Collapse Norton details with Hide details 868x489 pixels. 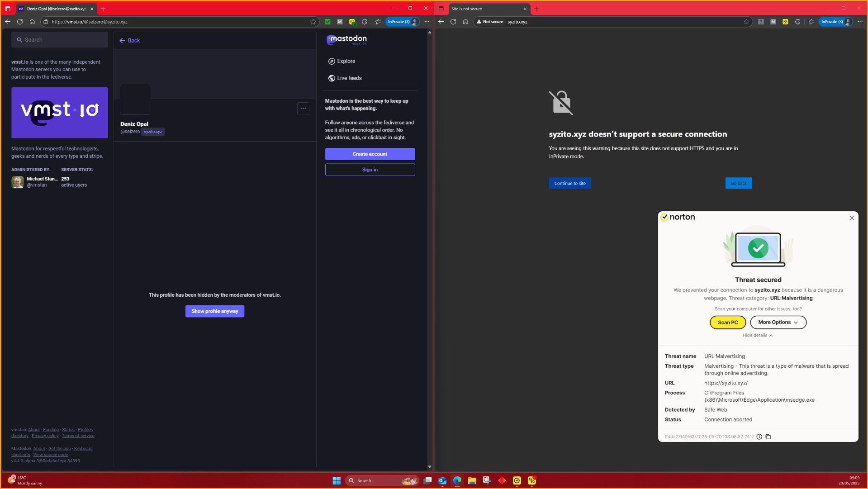click(x=758, y=336)
